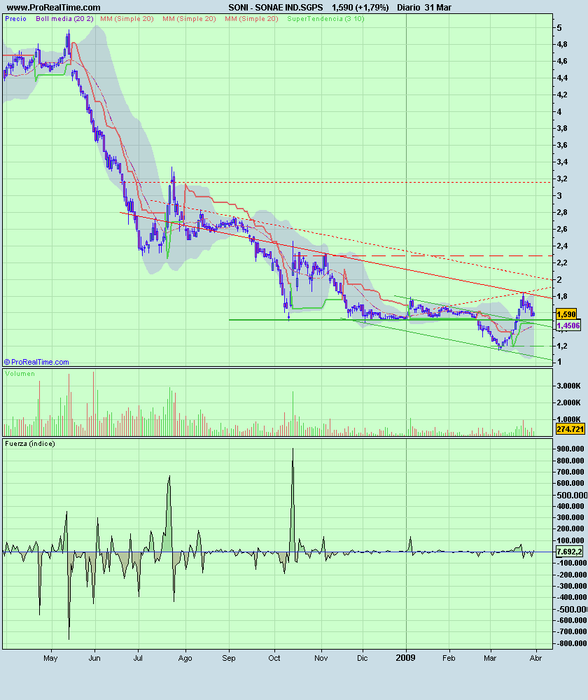The height and width of the screenshot is (700, 588).
Task: Click the 900.000 force axis label
Action: [x=570, y=449]
